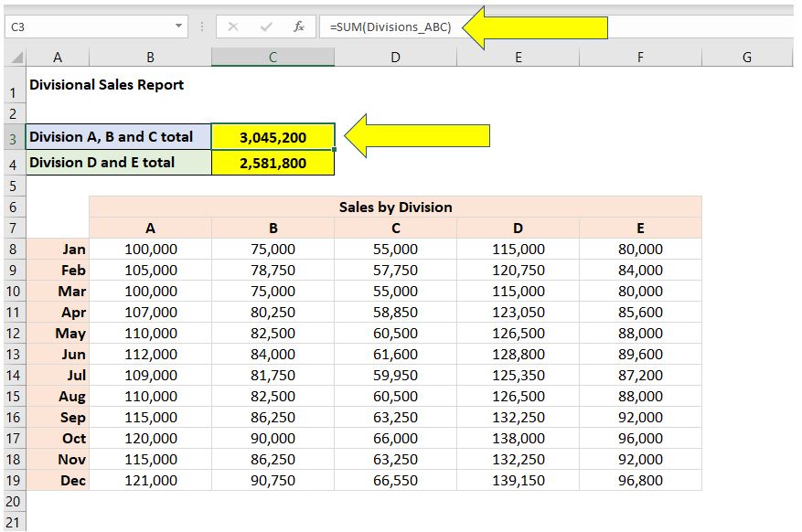
Task: Open the Insert Function (fx) dialog
Action: pyautogui.click(x=299, y=27)
